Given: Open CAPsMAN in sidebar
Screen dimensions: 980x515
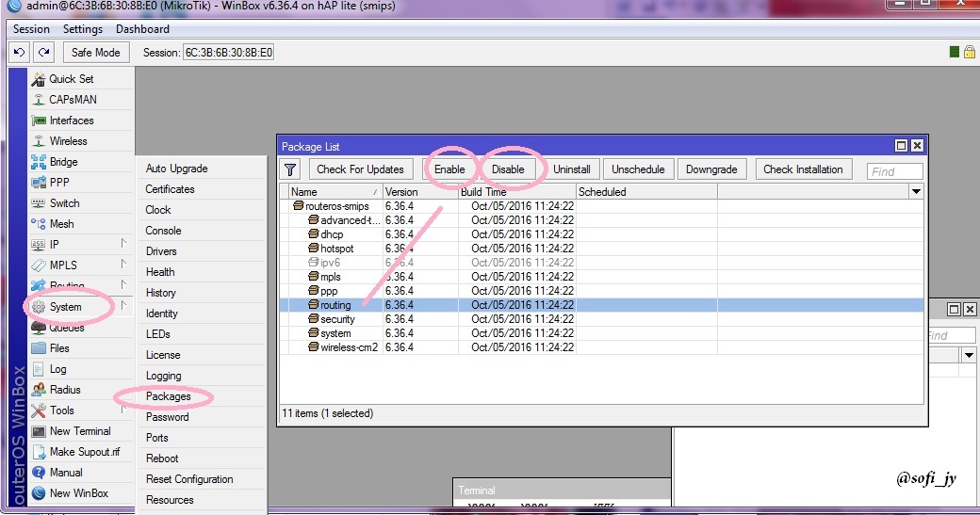Looking at the screenshot, I should click(81, 99).
